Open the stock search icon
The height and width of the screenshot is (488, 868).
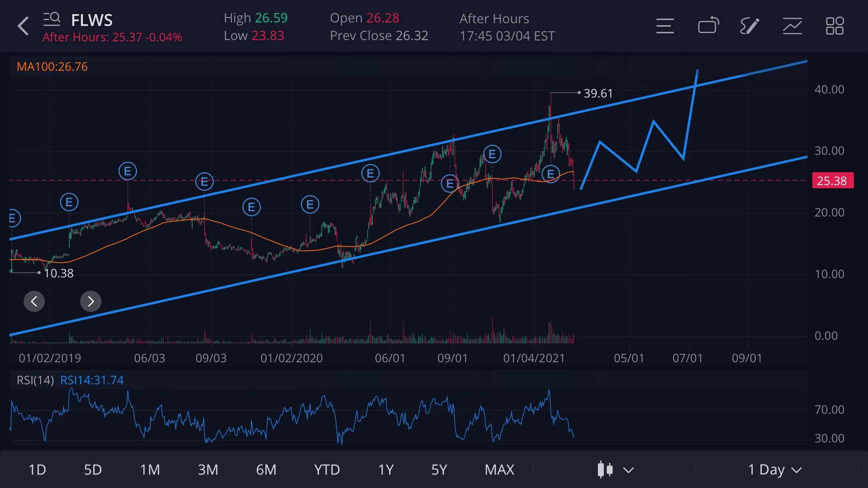point(52,19)
